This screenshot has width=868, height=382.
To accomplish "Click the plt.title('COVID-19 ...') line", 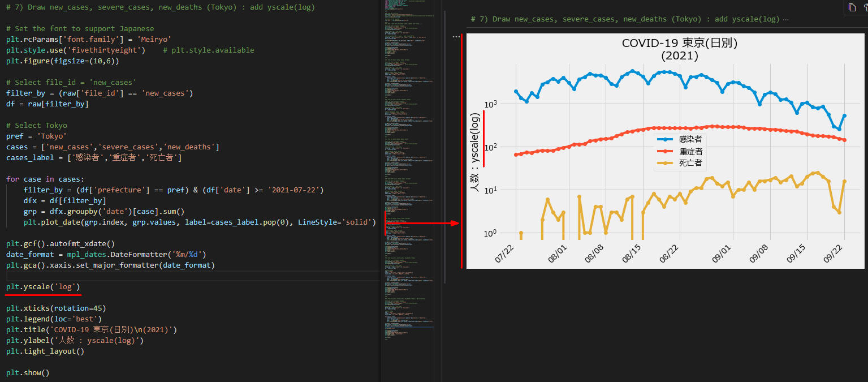I will point(92,330).
